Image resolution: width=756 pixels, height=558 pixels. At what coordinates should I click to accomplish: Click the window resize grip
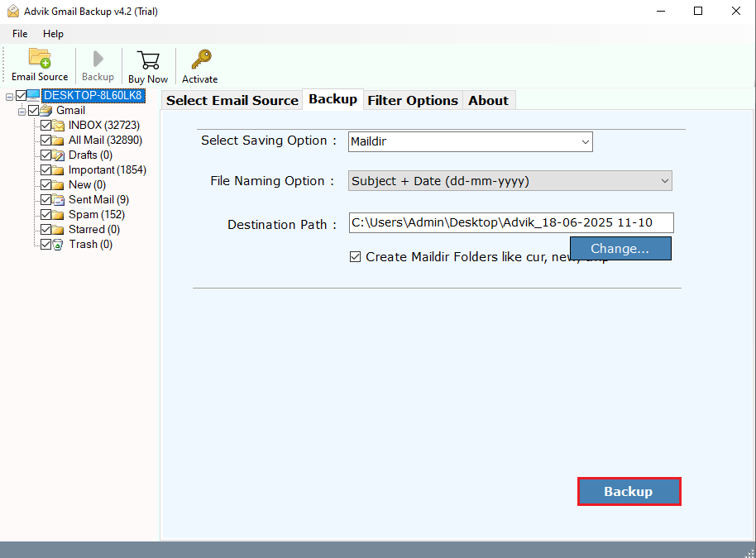[x=749, y=552]
